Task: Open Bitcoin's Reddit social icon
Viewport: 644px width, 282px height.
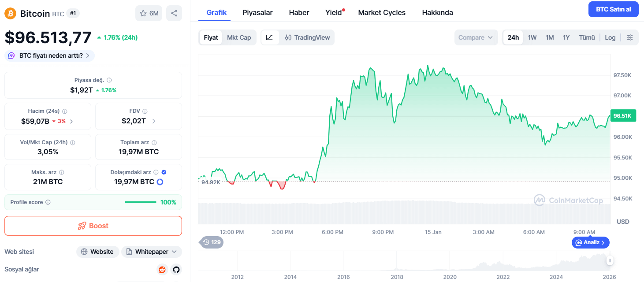Action: [162, 269]
